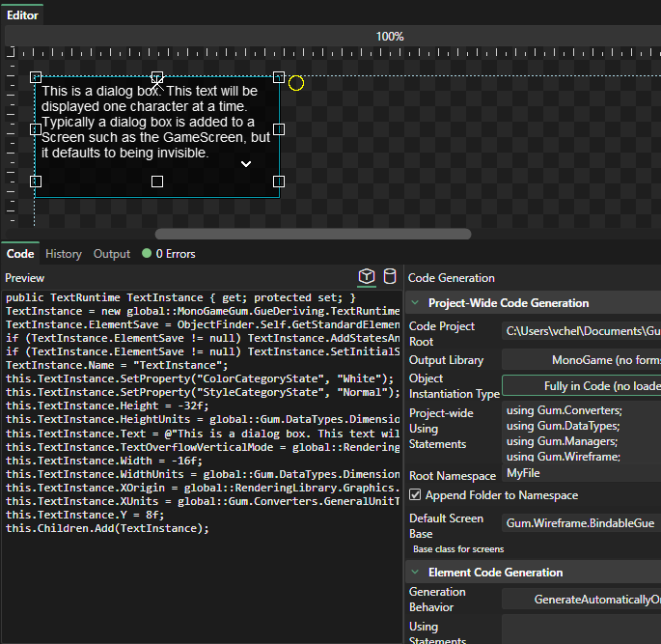This screenshot has height=644, width=661.
Task: Click the yellow circle marker in the editor
Action: click(296, 83)
